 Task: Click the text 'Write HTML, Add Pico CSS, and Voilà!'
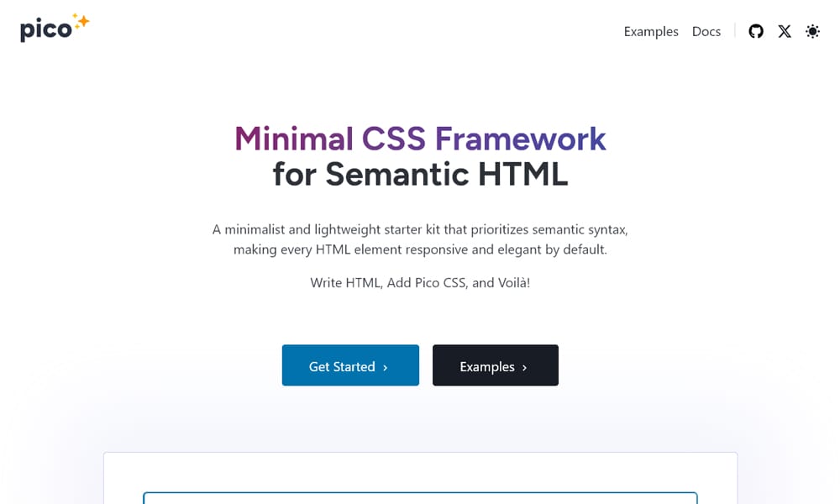coord(421,283)
